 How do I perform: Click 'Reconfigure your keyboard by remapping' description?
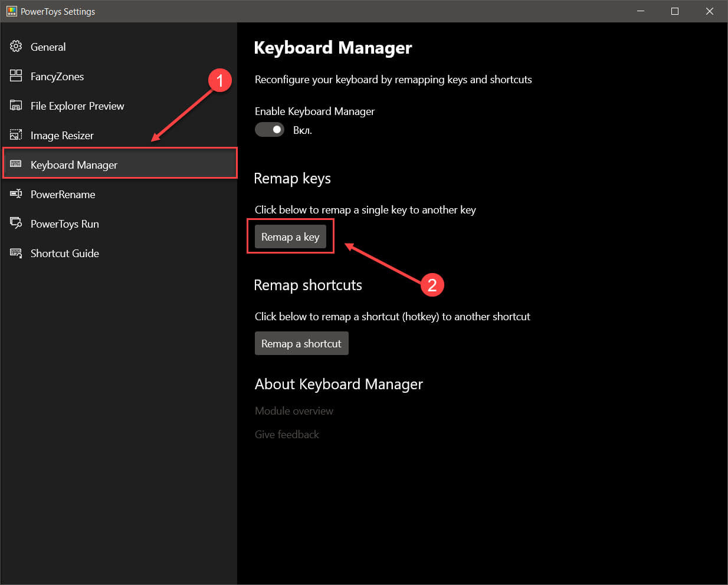click(x=393, y=80)
